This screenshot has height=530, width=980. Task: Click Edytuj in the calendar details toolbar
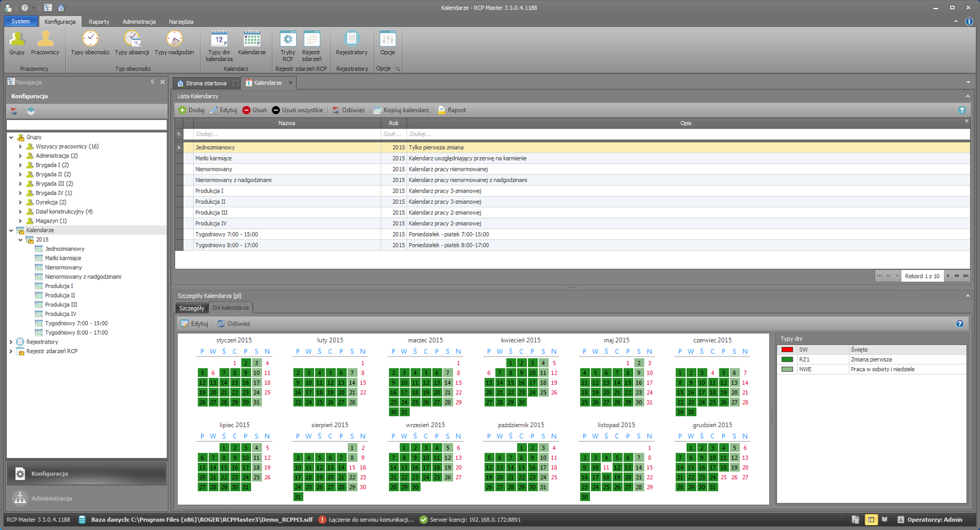click(194, 324)
